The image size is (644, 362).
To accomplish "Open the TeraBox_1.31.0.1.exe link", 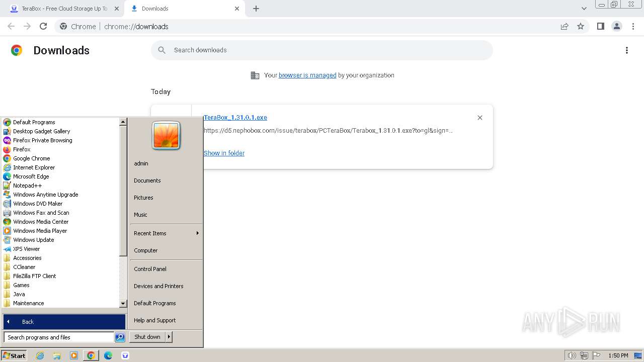I will (x=235, y=118).
